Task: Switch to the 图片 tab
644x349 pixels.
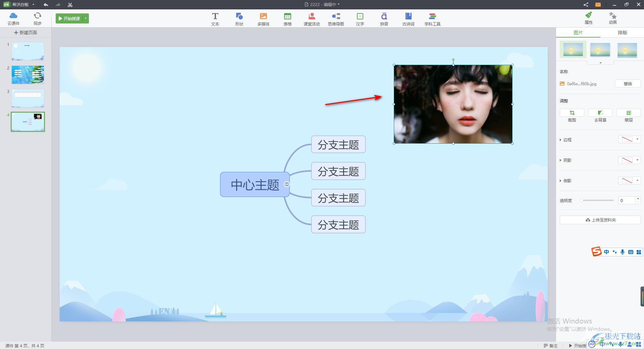Action: click(578, 33)
